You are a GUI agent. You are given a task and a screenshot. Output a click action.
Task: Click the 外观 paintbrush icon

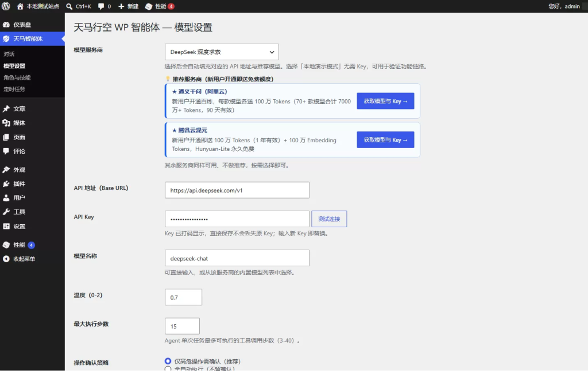pos(6,170)
